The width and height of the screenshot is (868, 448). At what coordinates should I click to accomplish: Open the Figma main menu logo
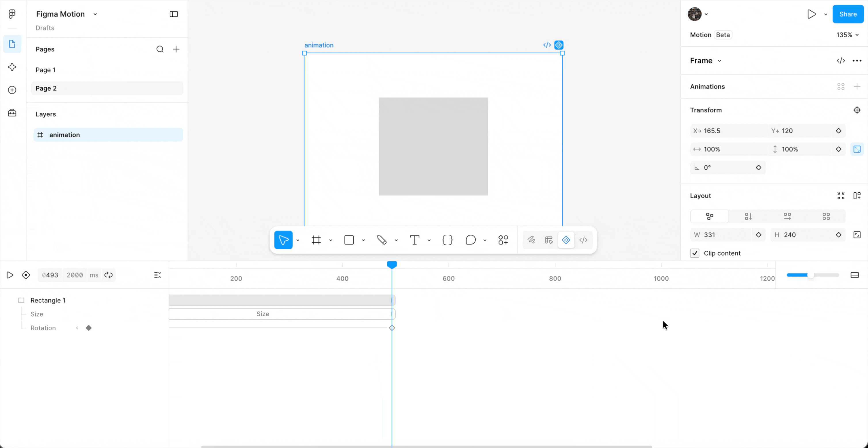point(12,14)
